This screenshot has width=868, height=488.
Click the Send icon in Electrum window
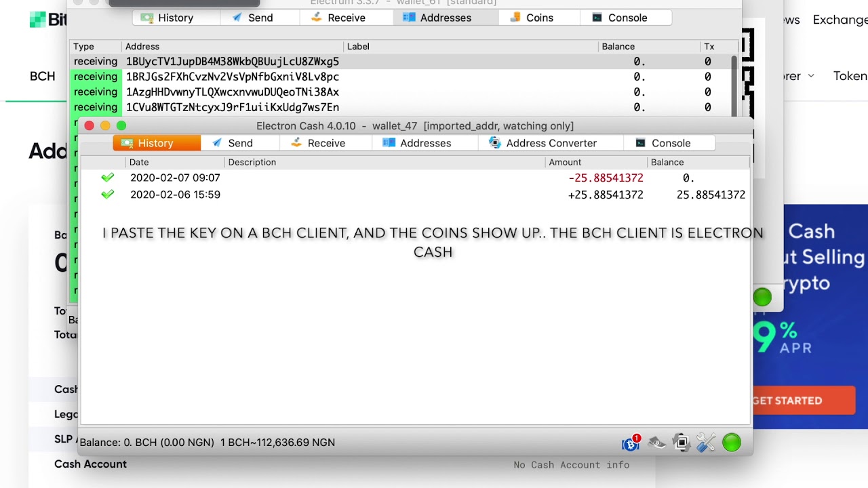click(237, 18)
